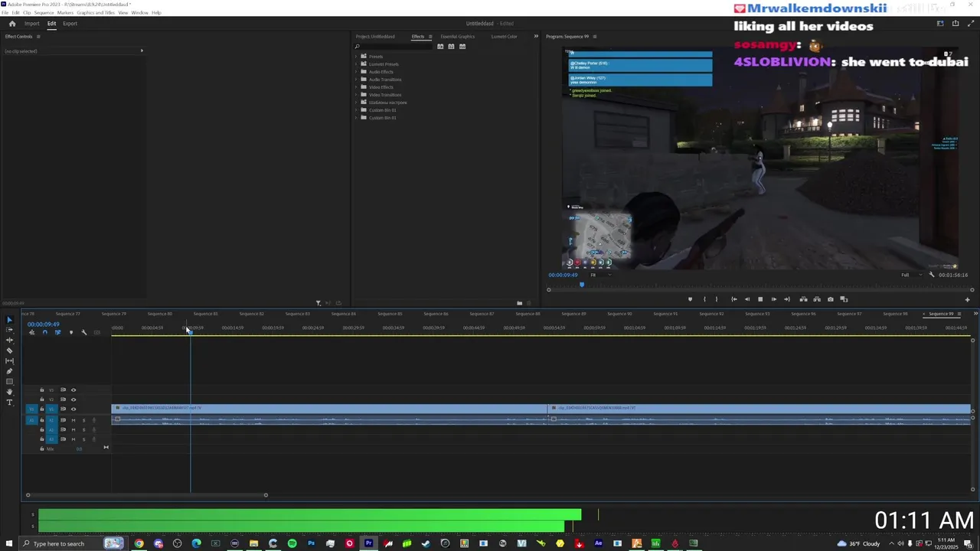The width and height of the screenshot is (980, 551).
Task: Mute audio track A1
Action: [73, 420]
